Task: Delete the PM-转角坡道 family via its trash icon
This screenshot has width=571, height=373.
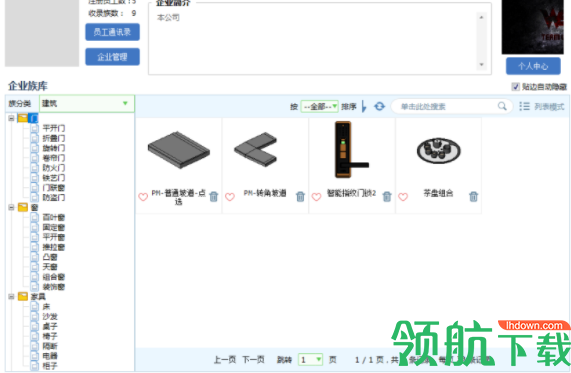Action: pyautogui.click(x=300, y=197)
